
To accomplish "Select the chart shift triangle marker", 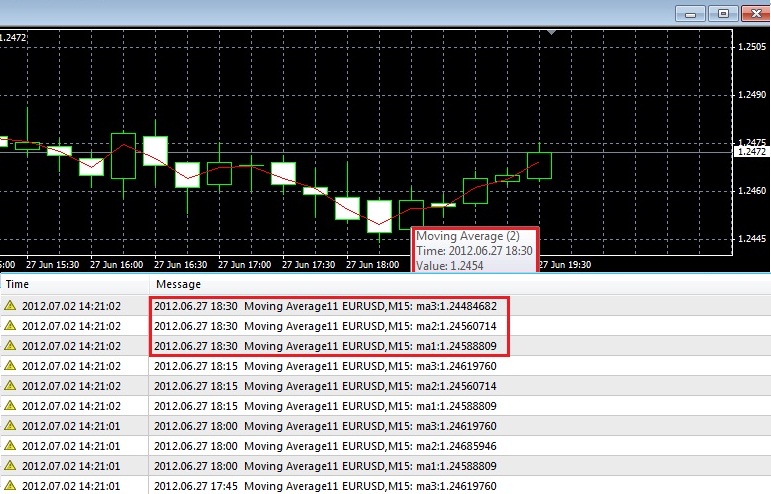I will click(551, 32).
